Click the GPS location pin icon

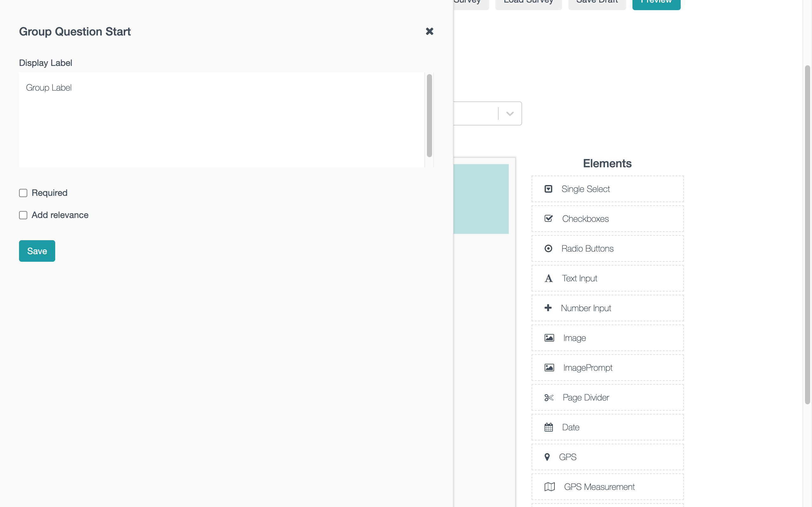[547, 457]
